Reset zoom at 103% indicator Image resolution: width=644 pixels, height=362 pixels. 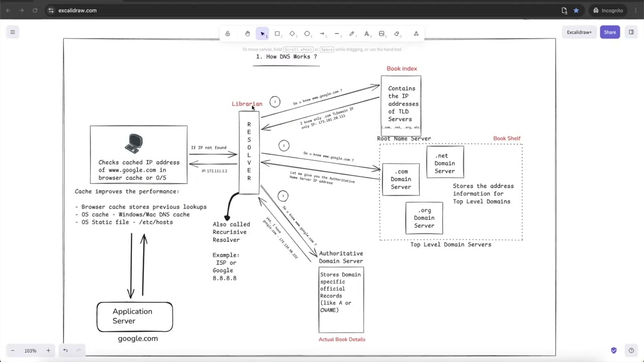pos(30,350)
